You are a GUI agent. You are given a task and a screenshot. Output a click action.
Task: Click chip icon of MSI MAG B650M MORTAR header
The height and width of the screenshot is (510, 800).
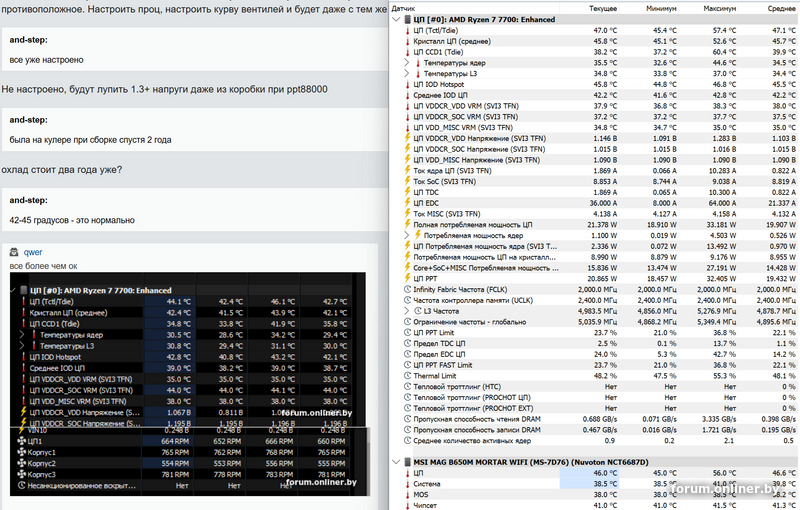point(407,461)
